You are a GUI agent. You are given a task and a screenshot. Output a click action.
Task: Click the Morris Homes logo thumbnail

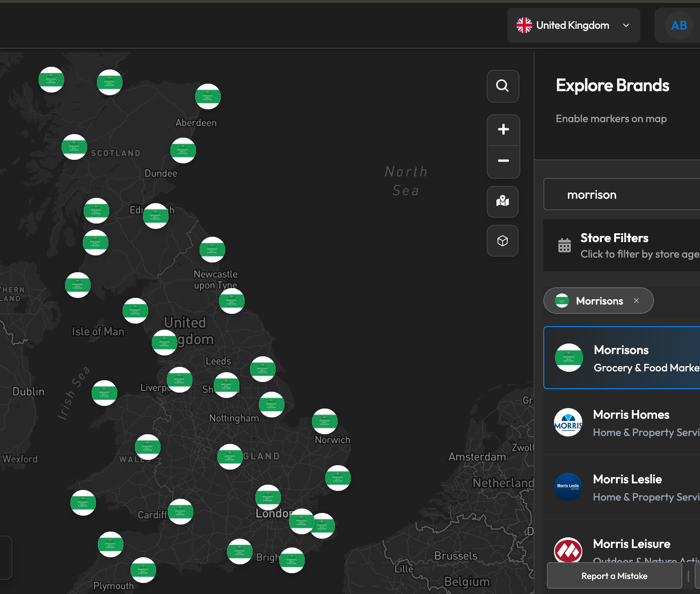(568, 422)
